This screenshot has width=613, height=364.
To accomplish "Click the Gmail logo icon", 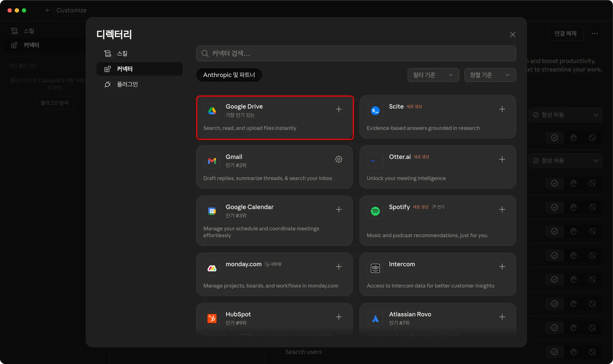I will [x=212, y=161].
